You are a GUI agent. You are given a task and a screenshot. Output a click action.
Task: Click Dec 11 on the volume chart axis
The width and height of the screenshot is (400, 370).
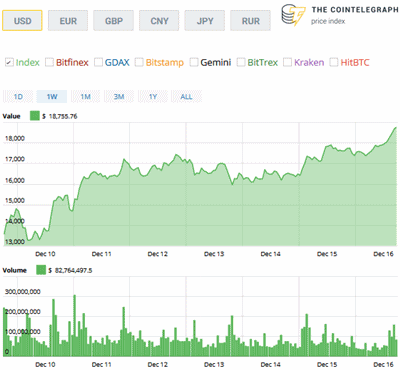(101, 365)
